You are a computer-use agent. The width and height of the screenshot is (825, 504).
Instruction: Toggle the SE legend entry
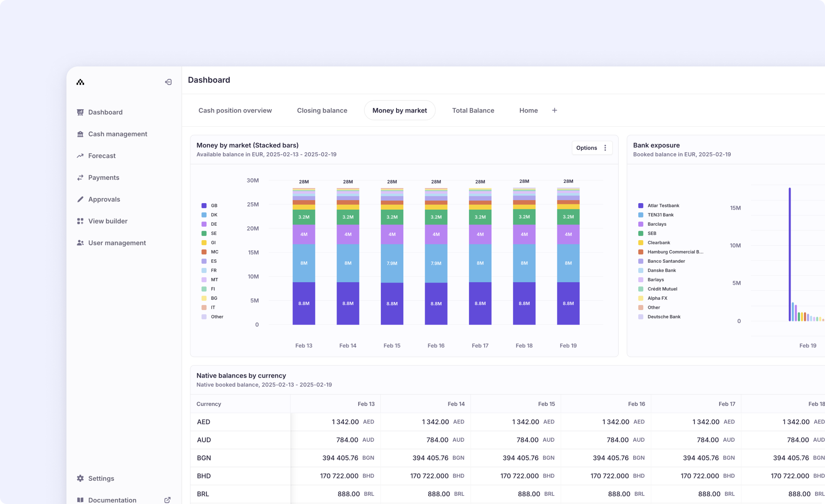click(209, 233)
